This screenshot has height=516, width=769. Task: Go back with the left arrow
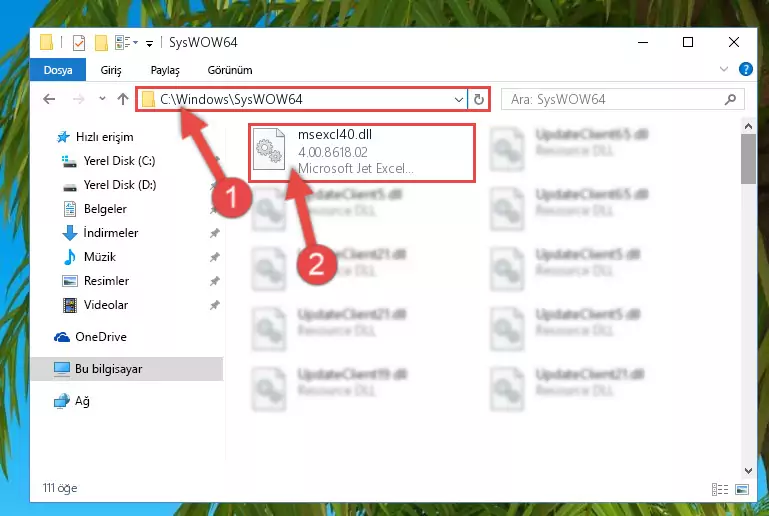[49, 99]
